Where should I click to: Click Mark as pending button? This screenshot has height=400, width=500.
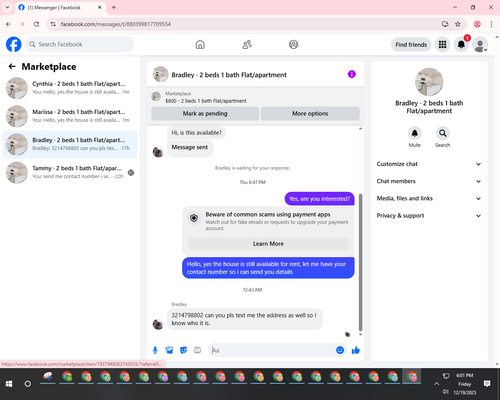[205, 113]
